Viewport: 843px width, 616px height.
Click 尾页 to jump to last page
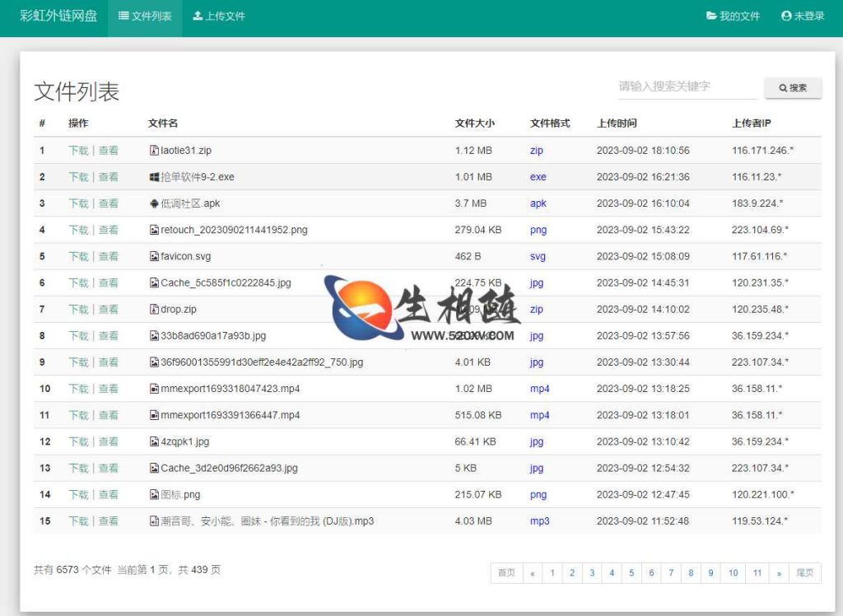click(x=803, y=572)
